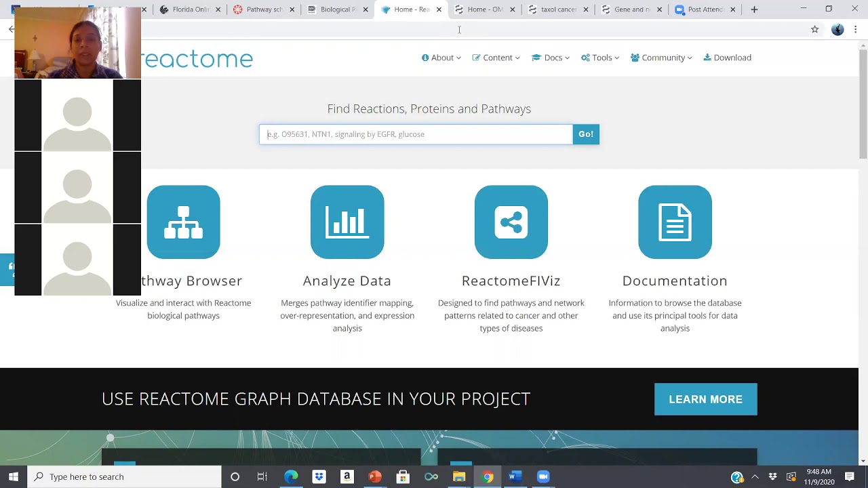Click the Zoom speaker video thumbnail

(77, 43)
